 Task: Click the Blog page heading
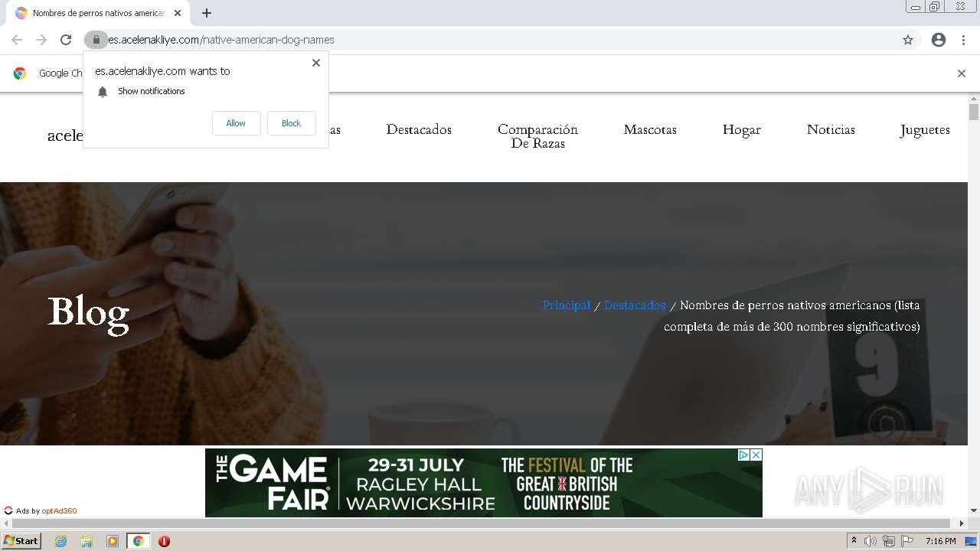click(x=88, y=313)
